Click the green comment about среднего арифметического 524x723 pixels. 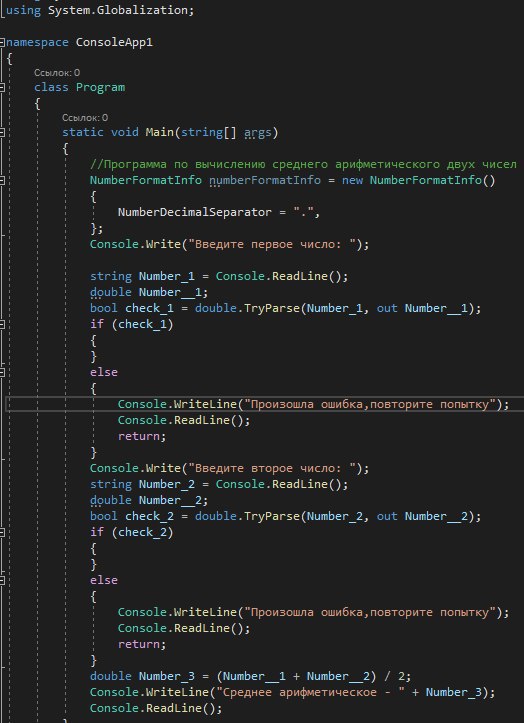[303, 164]
